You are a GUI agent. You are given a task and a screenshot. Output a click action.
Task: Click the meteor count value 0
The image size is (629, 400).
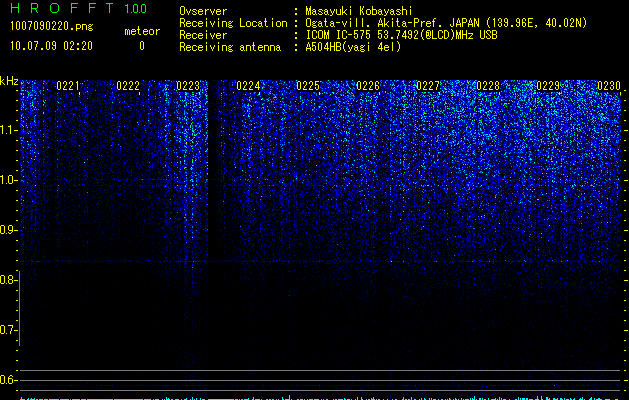142,46
